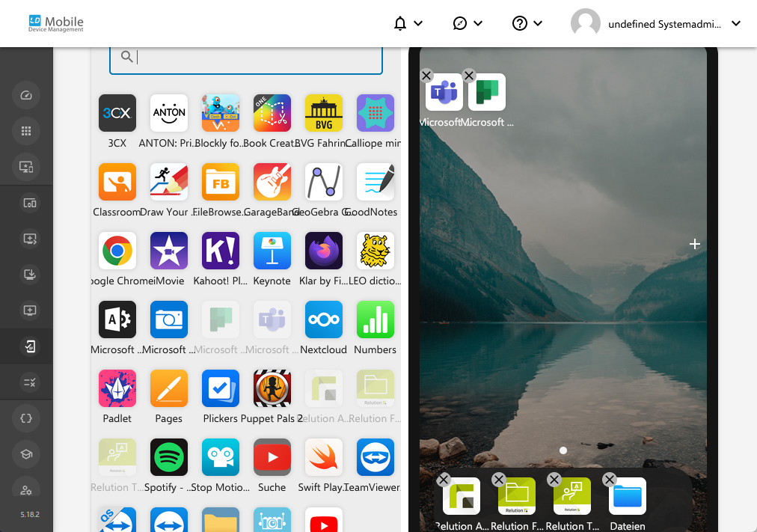Select the LEO dictionary app icon
Screen dimensions: 757x532
click(376, 251)
